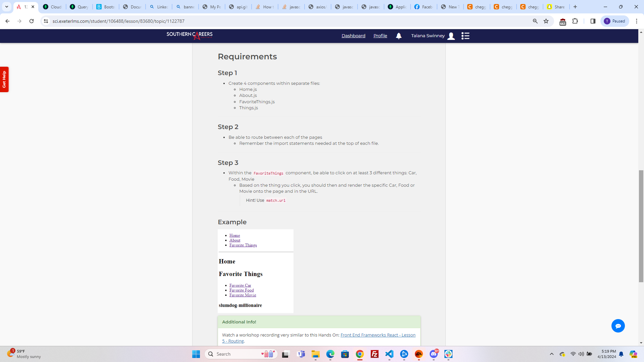The image size is (644, 362).
Task: Open the list menu icon beside the avatar
Action: [466, 36]
